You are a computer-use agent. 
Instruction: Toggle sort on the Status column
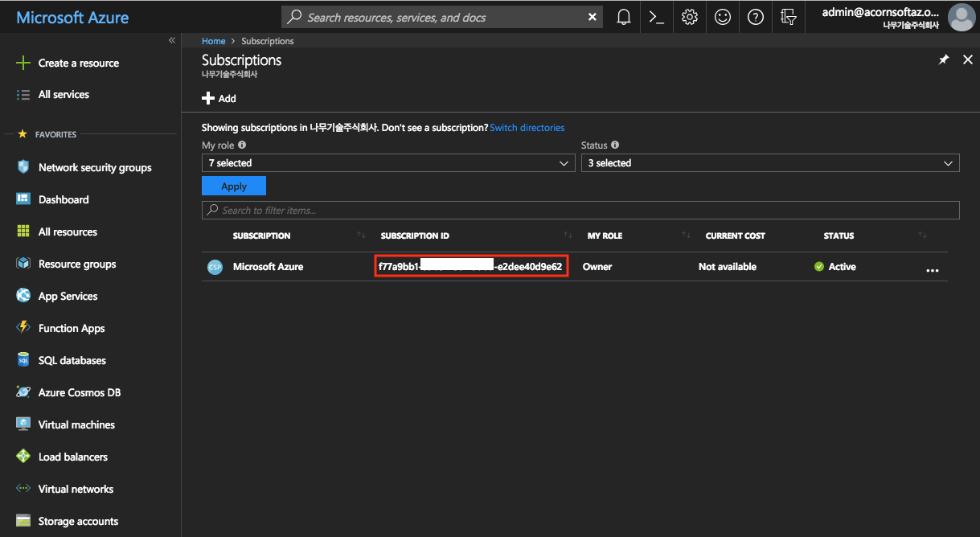[x=922, y=236]
